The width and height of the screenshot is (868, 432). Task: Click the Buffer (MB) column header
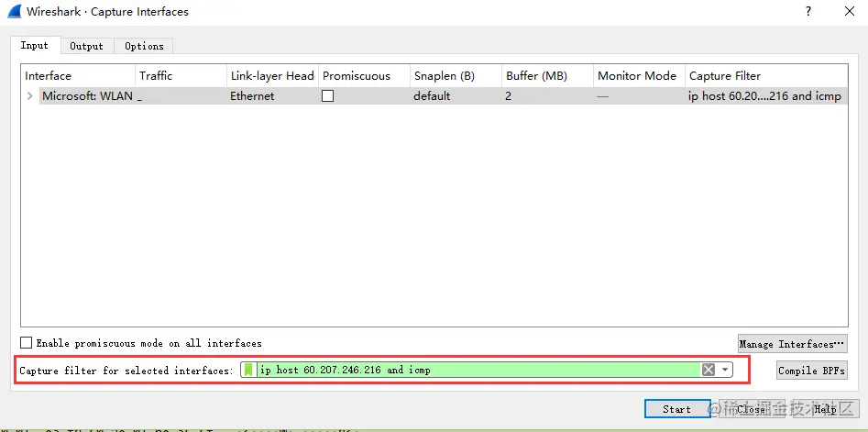point(547,76)
